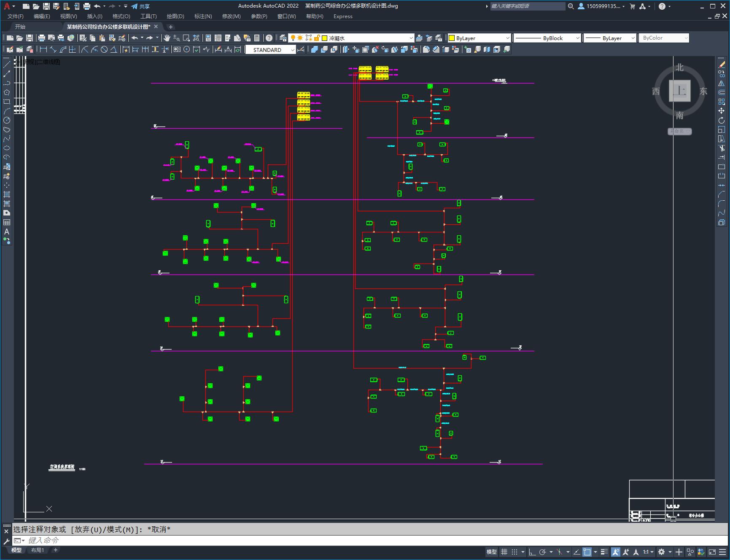Screen dimensions: 730x560
Task: Select the Ellipse draw tool
Action: pos(7,148)
